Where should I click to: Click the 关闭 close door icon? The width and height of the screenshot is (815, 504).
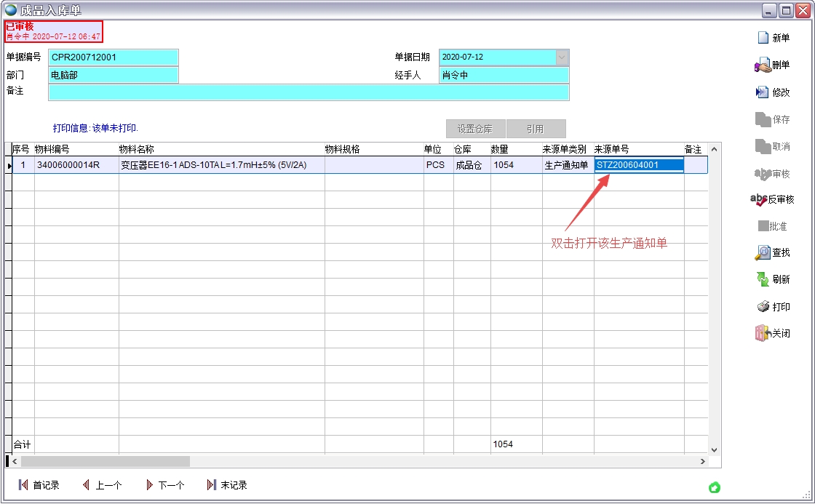(763, 334)
